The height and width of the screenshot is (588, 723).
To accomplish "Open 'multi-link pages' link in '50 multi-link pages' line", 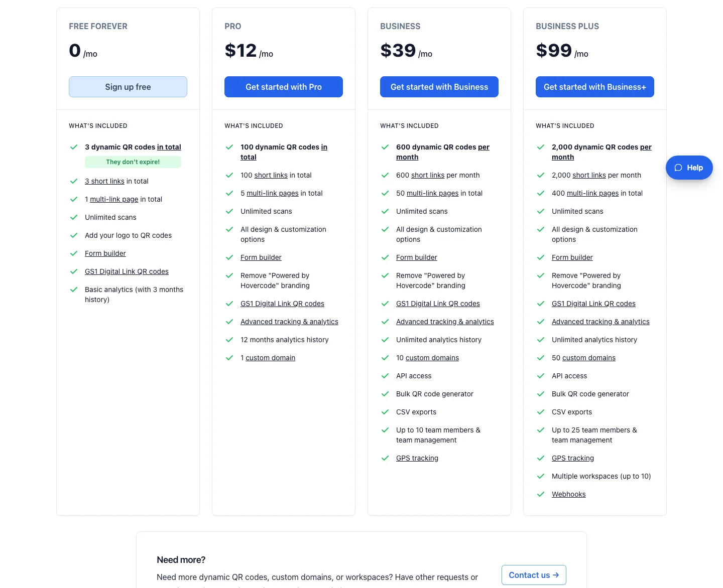I will pyautogui.click(x=433, y=193).
